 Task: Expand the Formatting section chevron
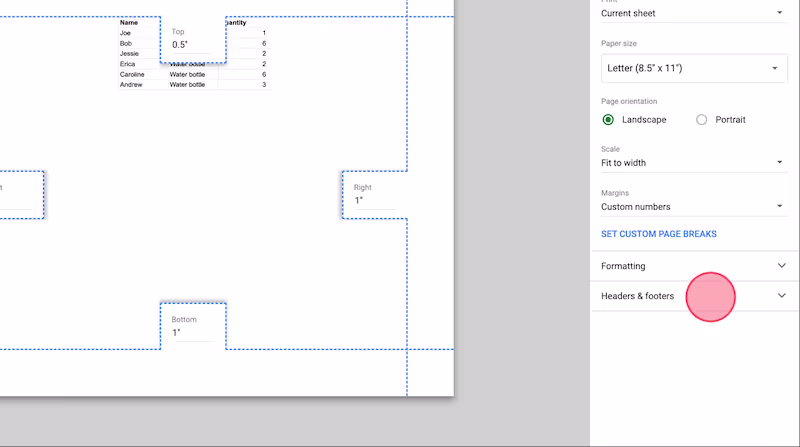tap(782, 265)
